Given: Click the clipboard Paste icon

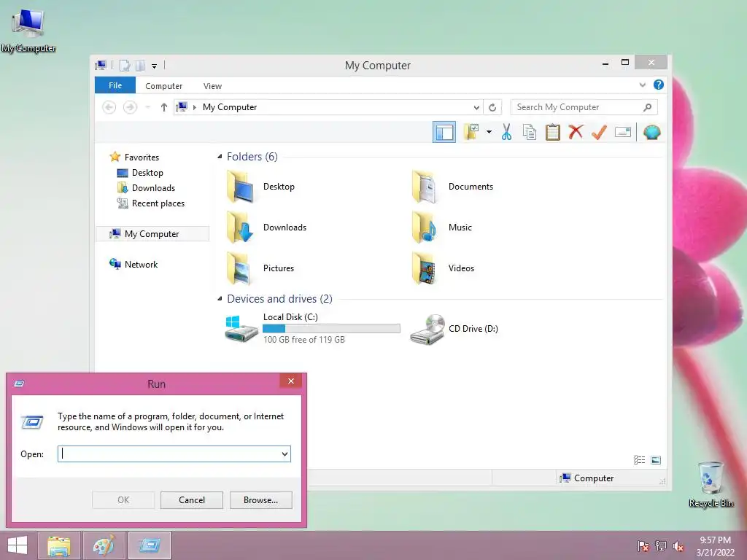Looking at the screenshot, I should click(553, 132).
